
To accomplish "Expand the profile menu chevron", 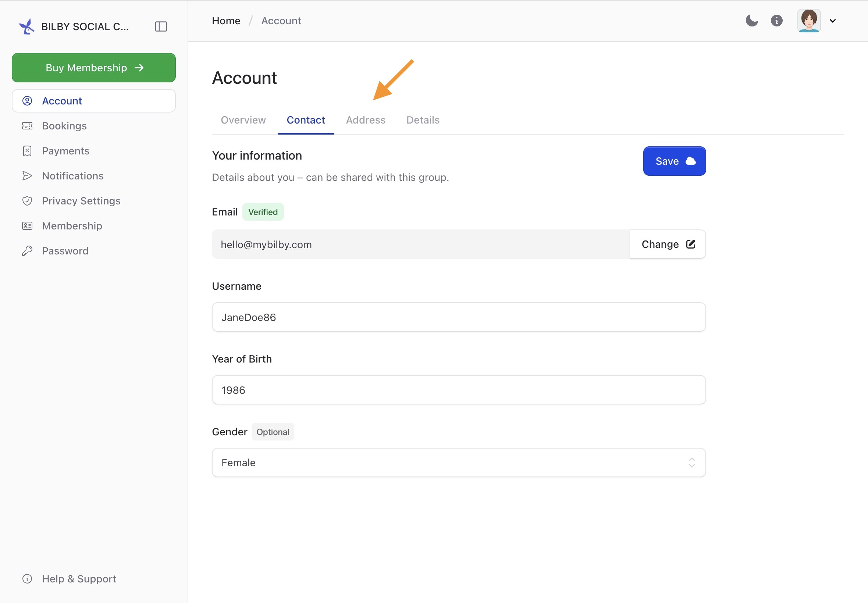I will tap(832, 21).
